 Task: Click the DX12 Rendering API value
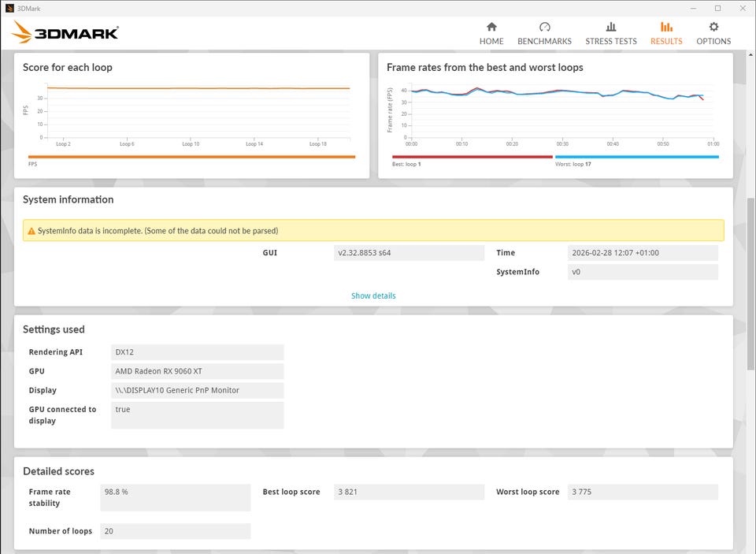click(x=197, y=352)
